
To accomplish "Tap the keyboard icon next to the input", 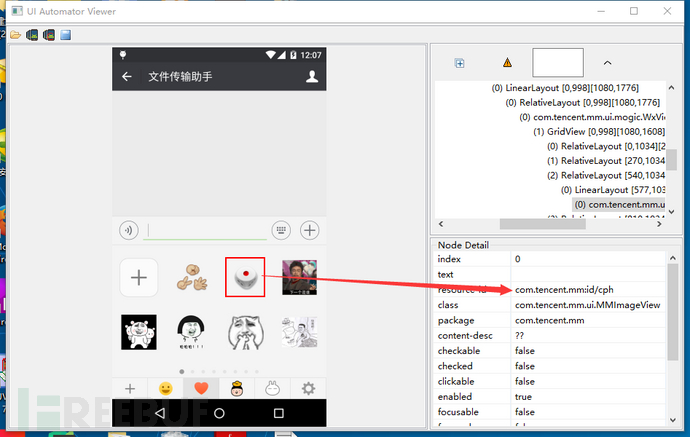I will [x=281, y=230].
